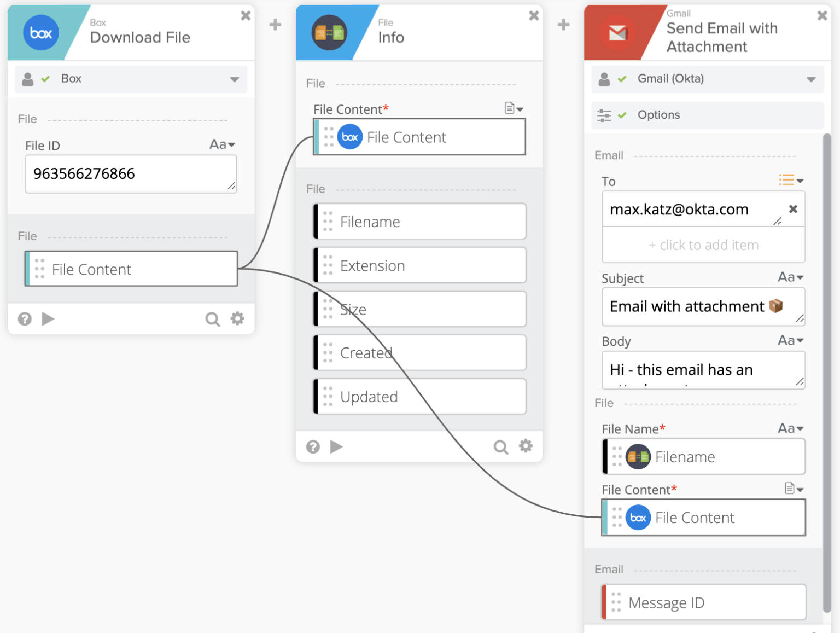Add a step after Download File card
The height and width of the screenshot is (633, 840).
point(276,25)
